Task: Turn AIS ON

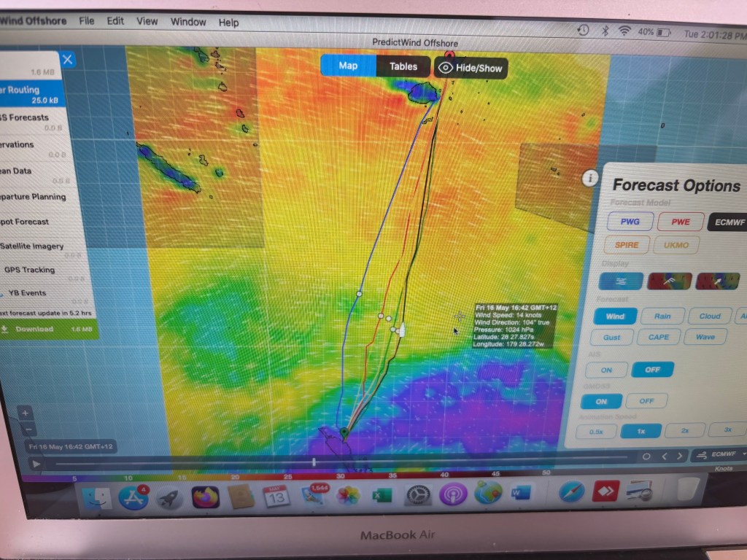Action: click(x=606, y=370)
